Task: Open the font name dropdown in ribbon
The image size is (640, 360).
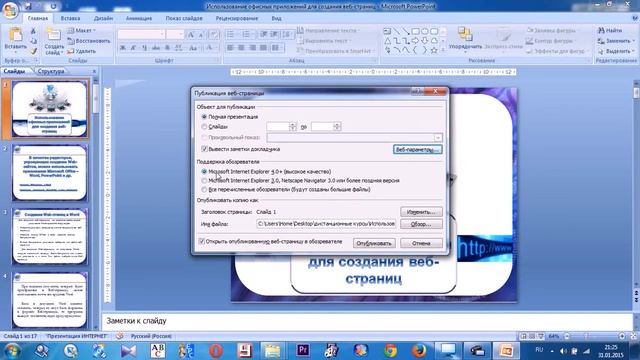Action: (162, 35)
